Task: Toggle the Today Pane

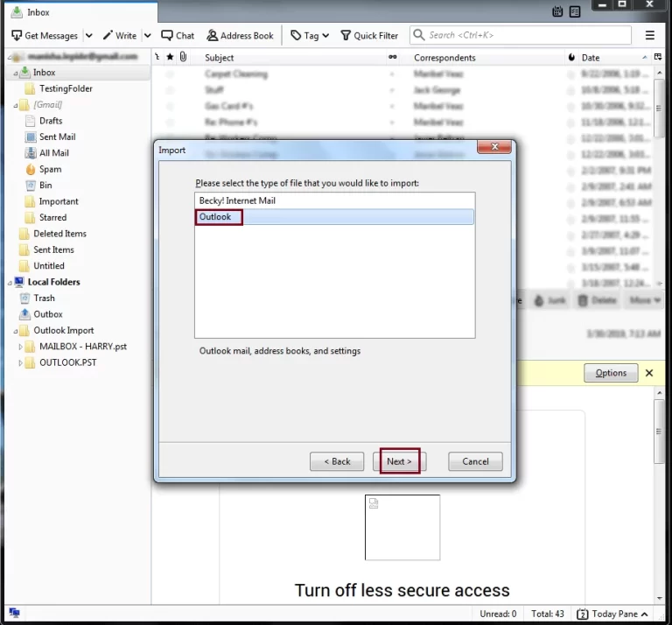Action: pos(612,614)
